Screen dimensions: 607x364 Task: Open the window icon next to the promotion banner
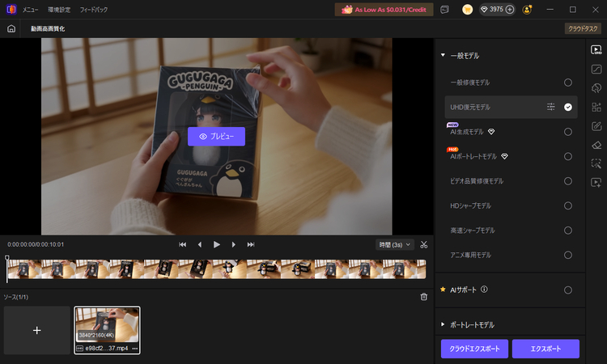click(445, 10)
